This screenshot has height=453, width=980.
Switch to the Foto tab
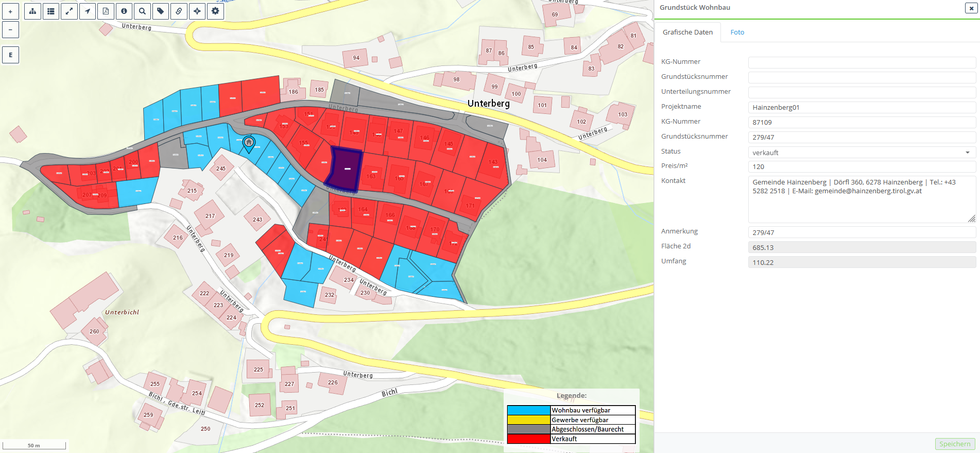737,32
